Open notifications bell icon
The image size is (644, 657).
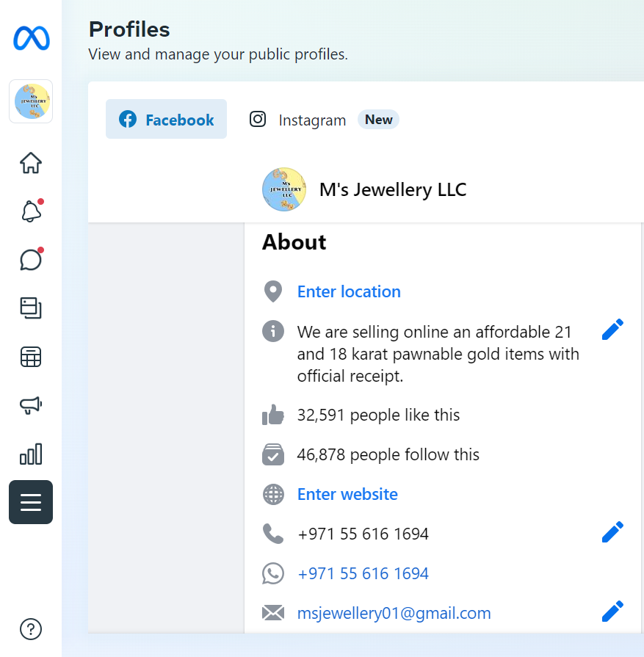(x=31, y=211)
